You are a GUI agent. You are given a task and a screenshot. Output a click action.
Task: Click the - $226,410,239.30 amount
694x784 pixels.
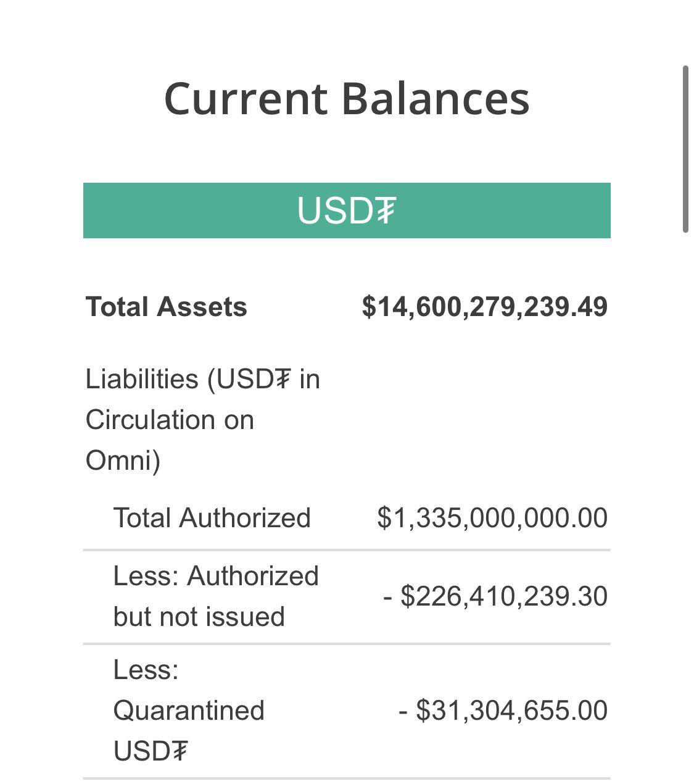point(495,596)
